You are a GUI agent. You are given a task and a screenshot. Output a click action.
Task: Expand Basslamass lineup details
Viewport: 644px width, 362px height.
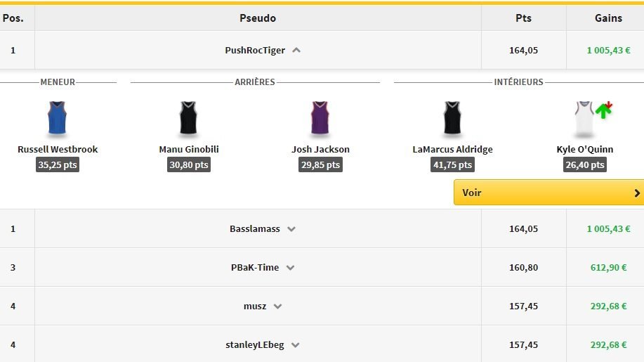click(x=291, y=229)
